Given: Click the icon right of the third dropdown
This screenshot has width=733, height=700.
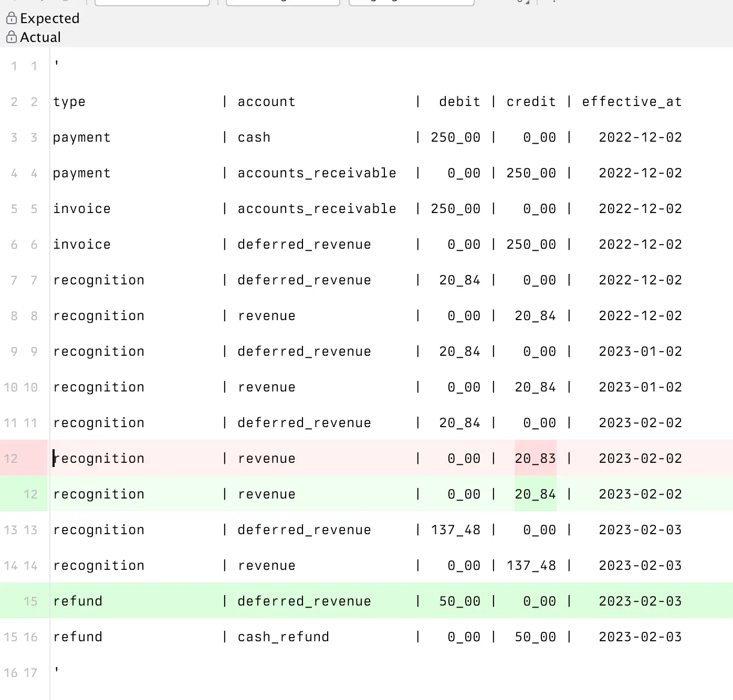Looking at the screenshot, I should tap(520, 3).
